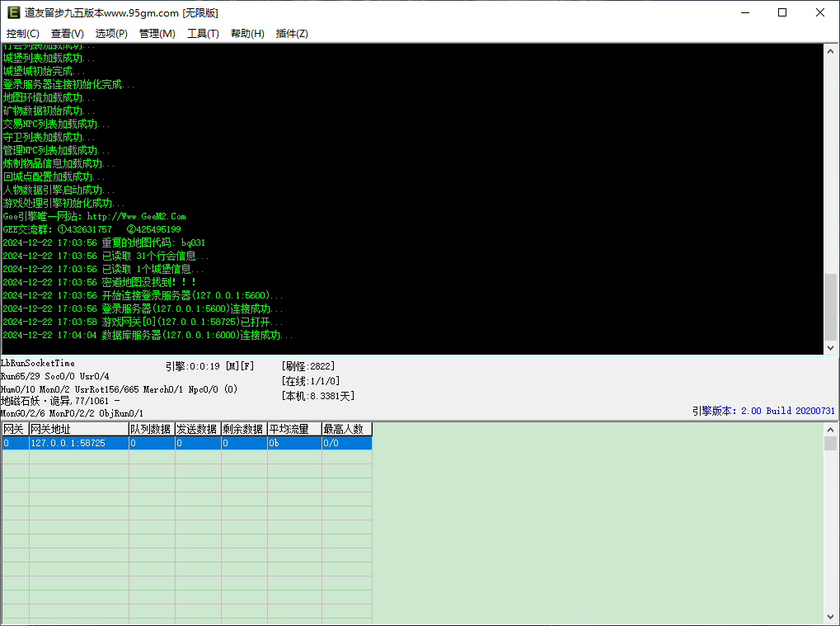This screenshot has width=840, height=626.
Task: Click gateway table scrollbar up arrow
Action: tap(830, 430)
